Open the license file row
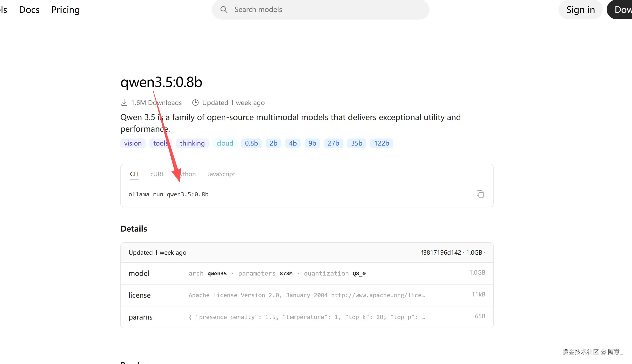The height and width of the screenshot is (364, 632). click(x=307, y=295)
